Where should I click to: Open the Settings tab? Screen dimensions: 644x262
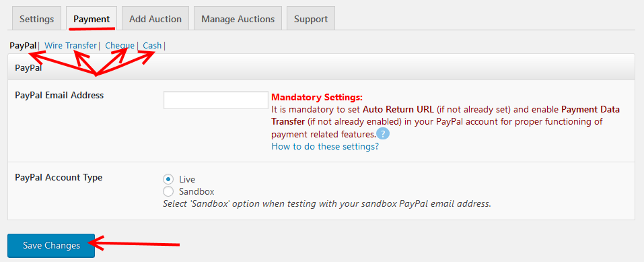36,19
